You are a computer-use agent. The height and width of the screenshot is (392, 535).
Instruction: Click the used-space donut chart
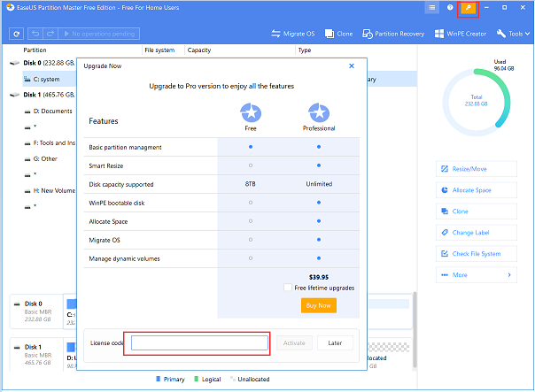(477, 103)
